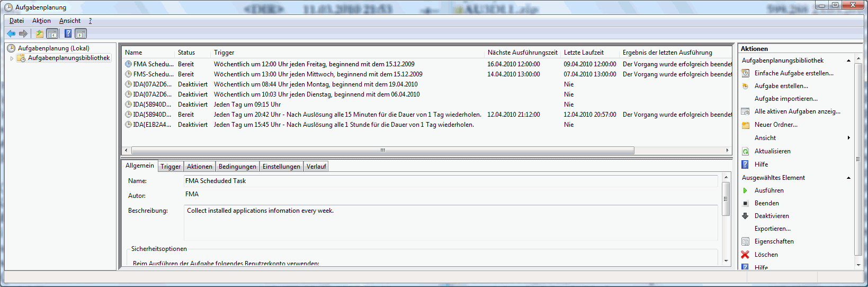Screen dimensions: 868x287
Task: Switch to the Trigger tab
Action: (171, 167)
